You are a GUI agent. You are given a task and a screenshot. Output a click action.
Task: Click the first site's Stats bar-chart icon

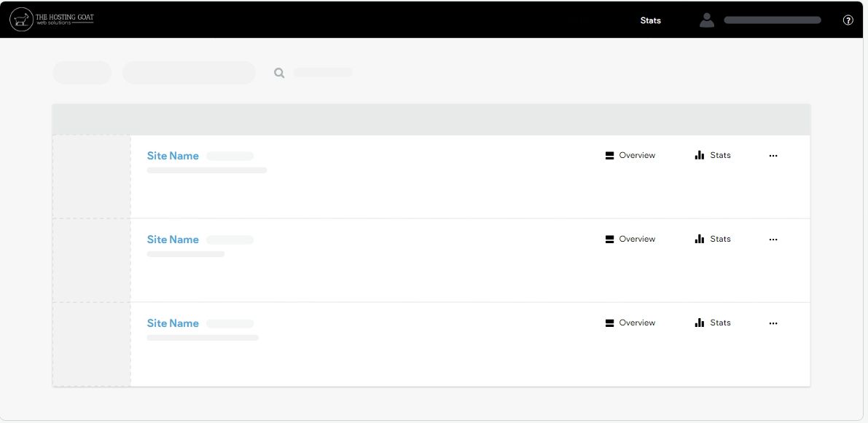700,155
